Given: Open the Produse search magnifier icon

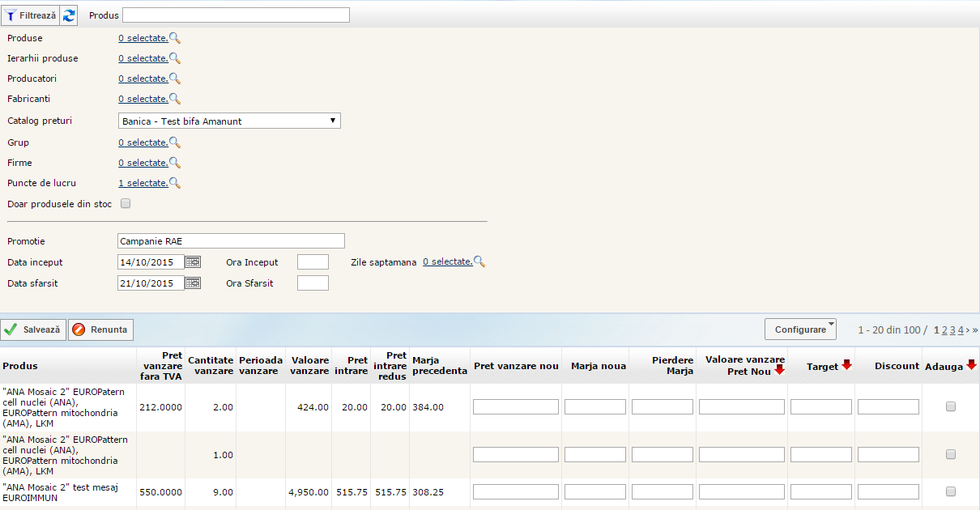Looking at the screenshot, I should tap(174, 38).
